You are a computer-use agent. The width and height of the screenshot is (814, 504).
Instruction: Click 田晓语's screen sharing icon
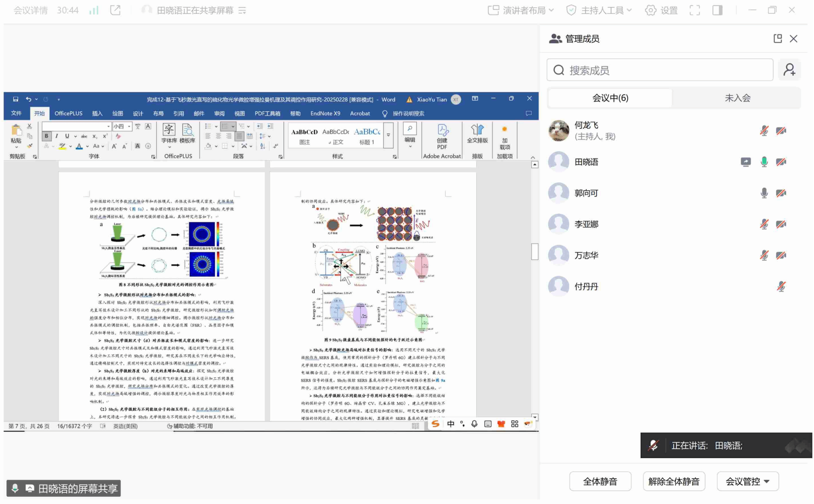click(x=746, y=162)
